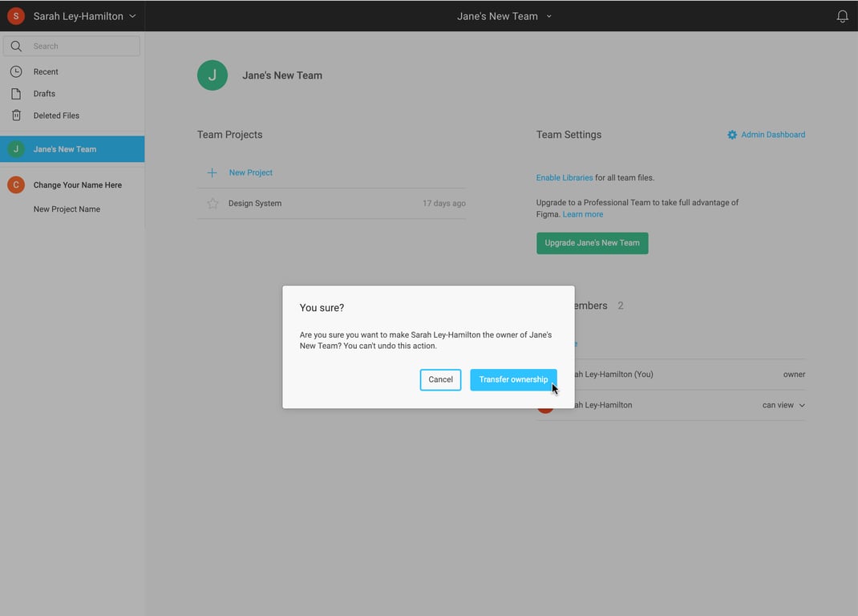Click the Recent clock icon

16,71
